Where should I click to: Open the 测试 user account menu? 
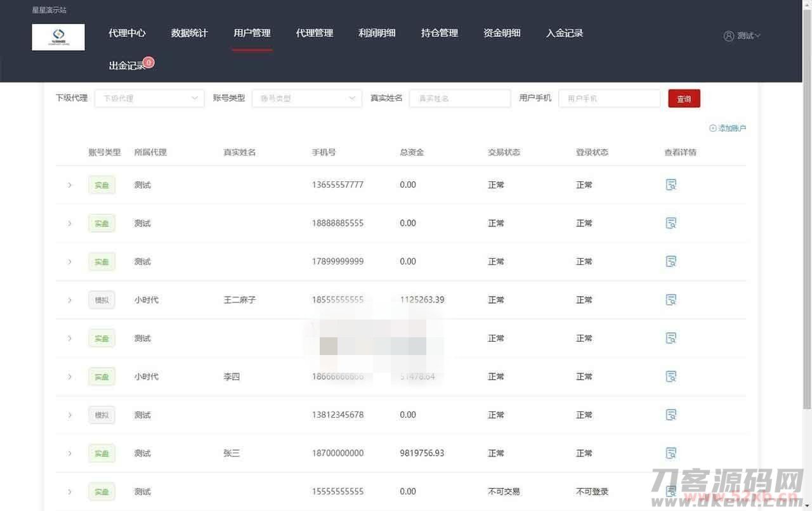[x=742, y=36]
